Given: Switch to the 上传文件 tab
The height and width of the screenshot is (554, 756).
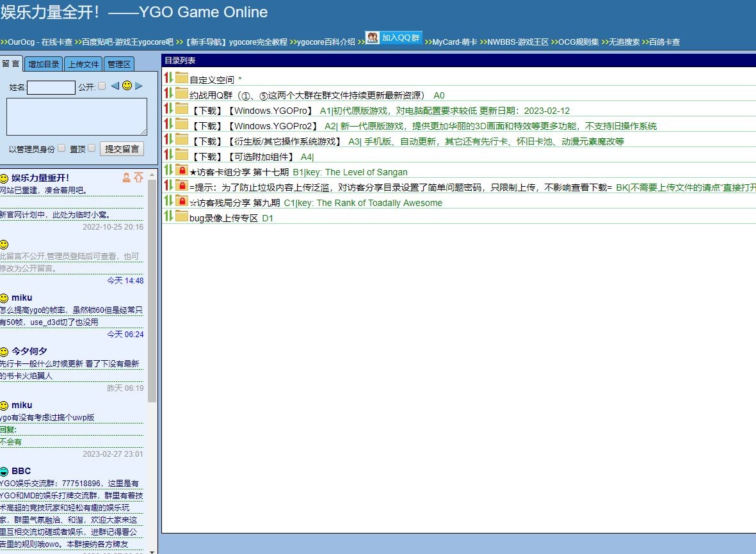Looking at the screenshot, I should click(83, 63).
